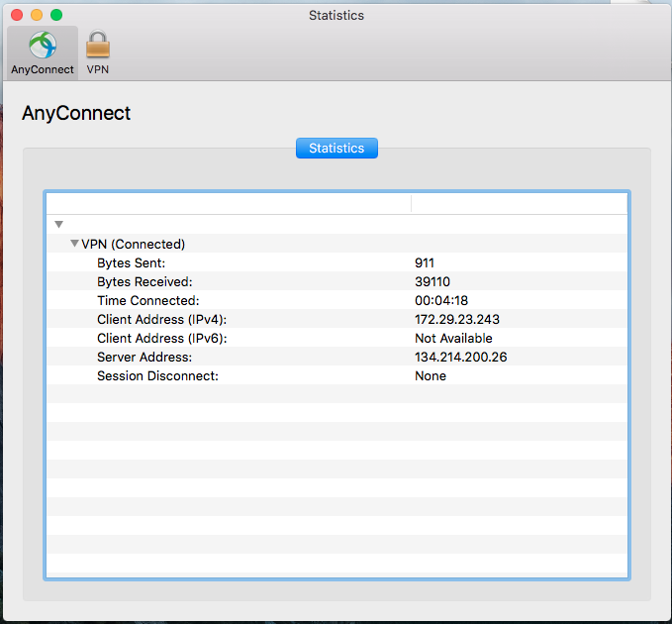Click the green zoom window button

(56, 15)
